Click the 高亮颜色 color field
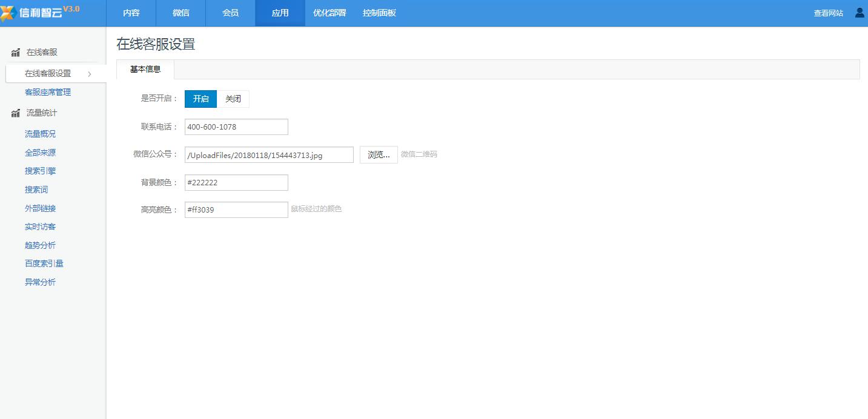This screenshot has width=868, height=419. point(236,209)
